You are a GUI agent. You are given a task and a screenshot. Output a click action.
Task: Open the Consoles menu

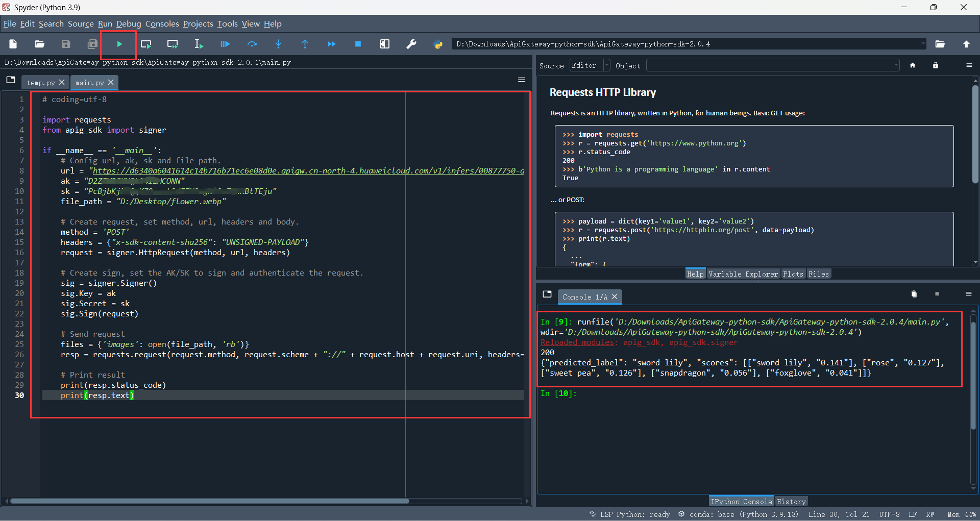click(162, 24)
